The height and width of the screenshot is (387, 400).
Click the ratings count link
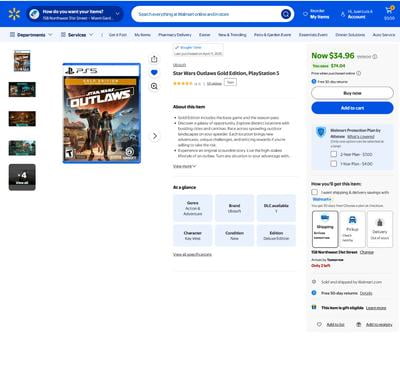point(214,84)
